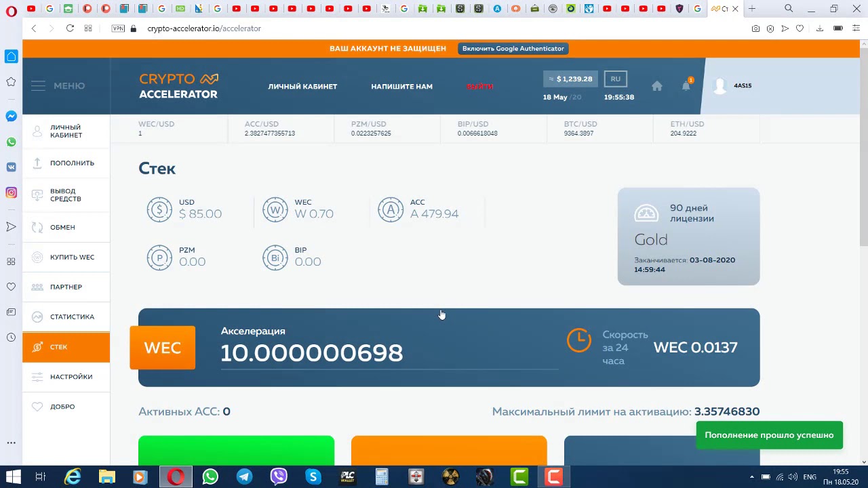Viewport: 868px width, 488px height.
Task: Toggle the VPN badge in address bar
Action: [118, 28]
